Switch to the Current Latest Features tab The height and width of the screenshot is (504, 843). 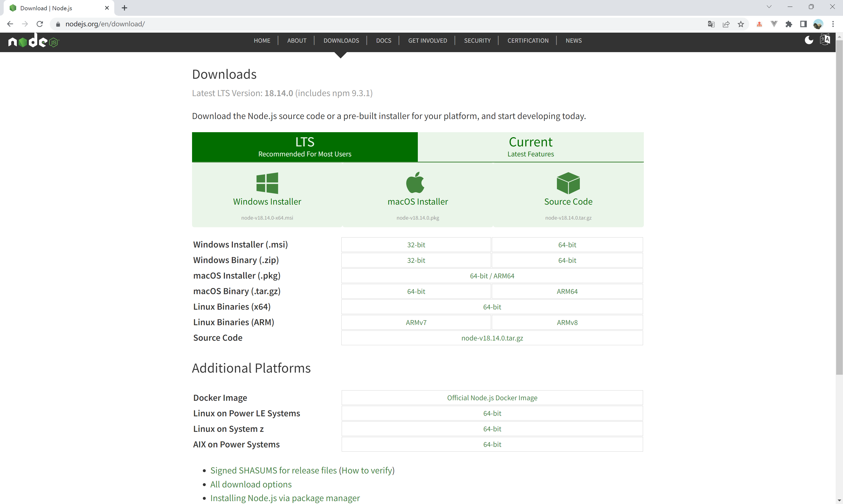tap(530, 147)
